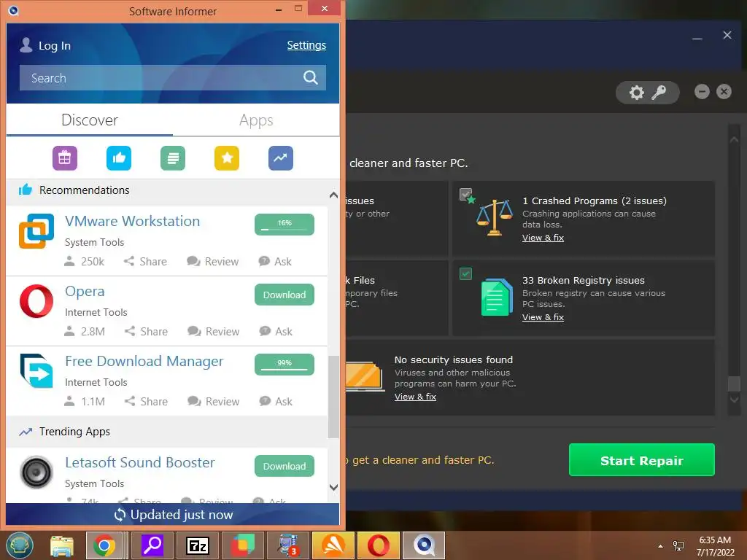This screenshot has width=747, height=560.
Task: Click the clock showing 6:35 AM
Action: click(715, 540)
